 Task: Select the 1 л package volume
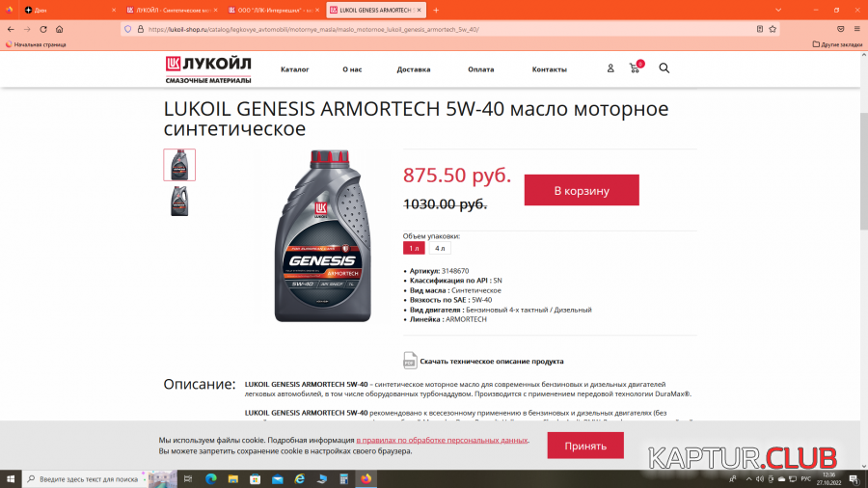[x=414, y=249]
